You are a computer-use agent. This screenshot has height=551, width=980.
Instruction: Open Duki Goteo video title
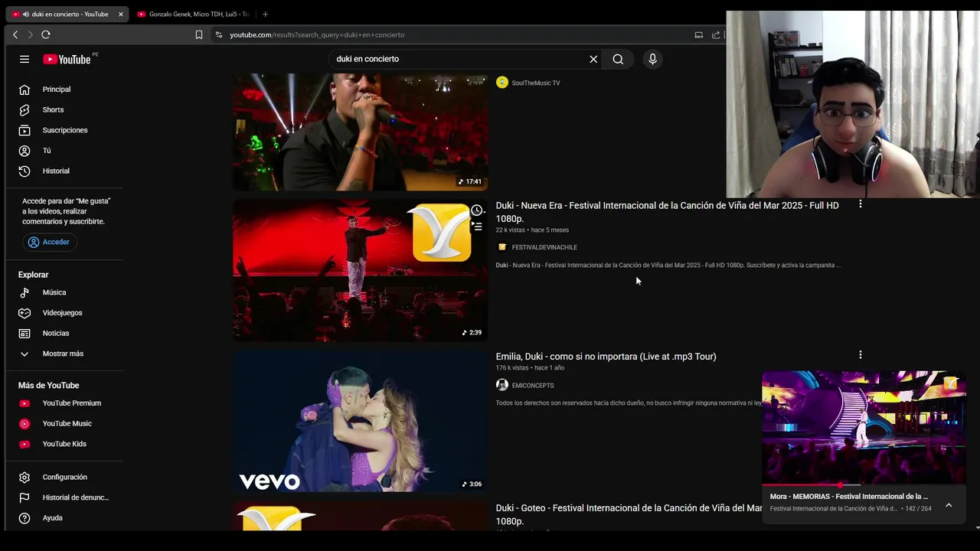[629, 514]
